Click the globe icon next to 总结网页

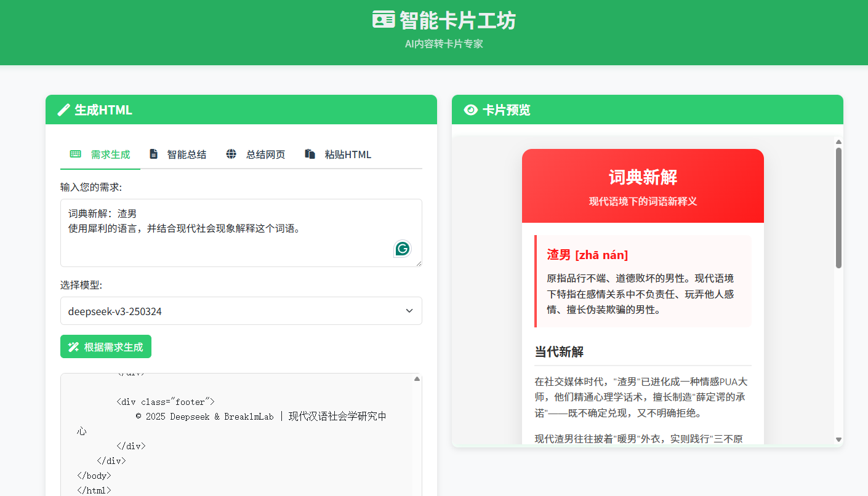pyautogui.click(x=231, y=154)
